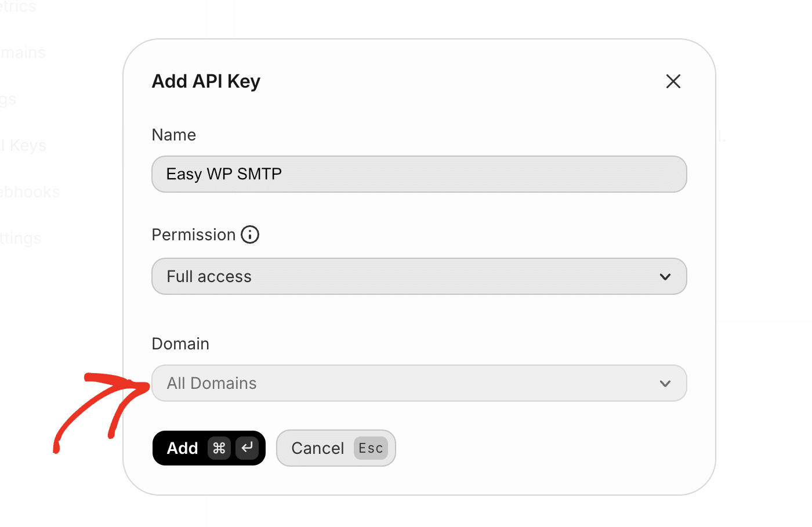The height and width of the screenshot is (527, 812).
Task: Navigate to the Domains section
Action: tap(22, 52)
